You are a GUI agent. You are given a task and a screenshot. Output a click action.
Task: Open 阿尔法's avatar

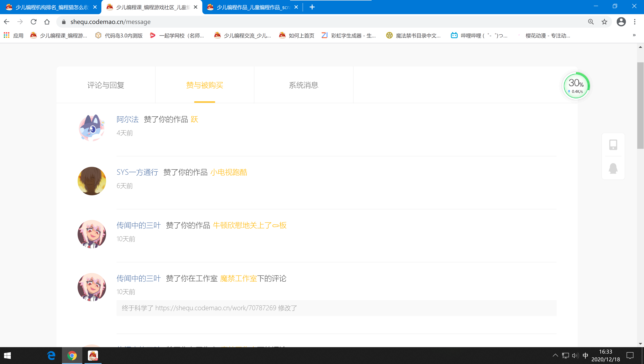pos(92,128)
